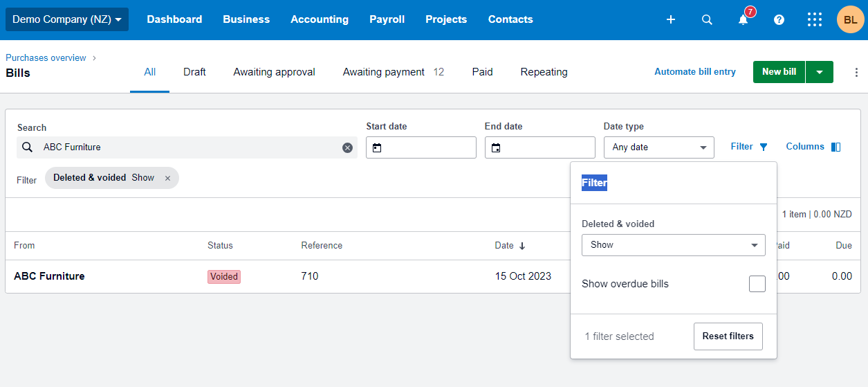Click the Reset filters button
Screen dimensions: 868x387
728,336
